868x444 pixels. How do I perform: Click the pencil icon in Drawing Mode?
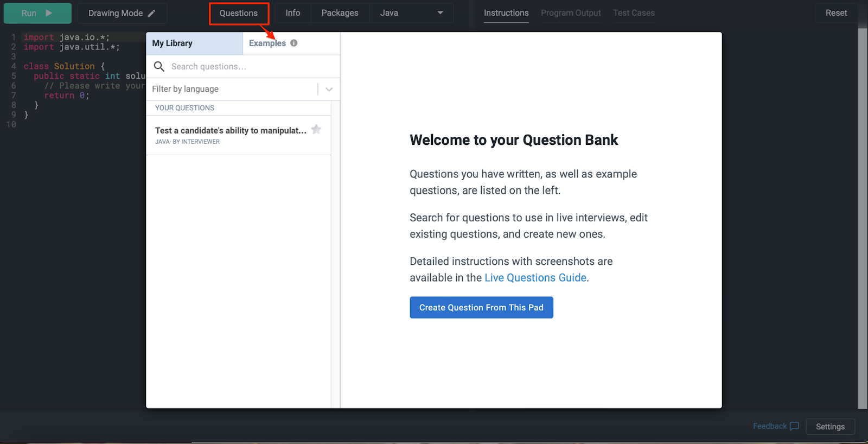coord(151,13)
